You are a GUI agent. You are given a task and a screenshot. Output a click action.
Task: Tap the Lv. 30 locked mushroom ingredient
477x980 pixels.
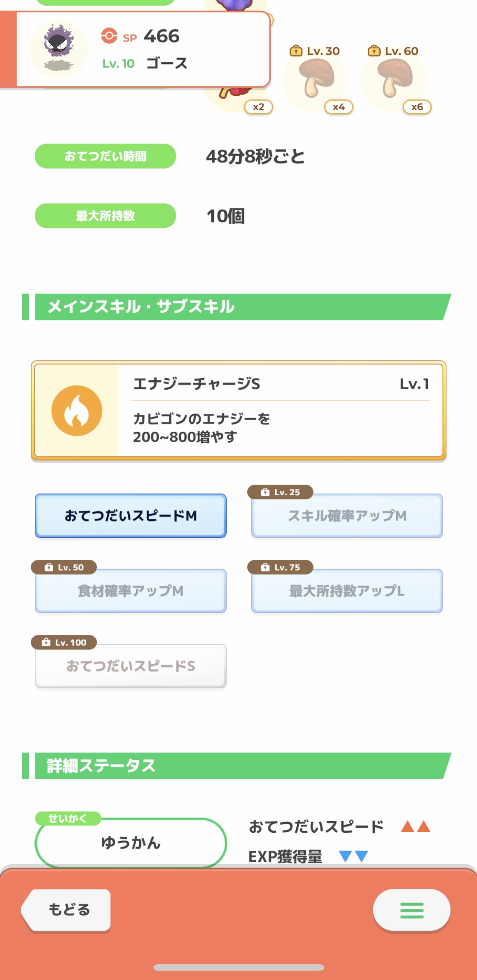pos(316,79)
